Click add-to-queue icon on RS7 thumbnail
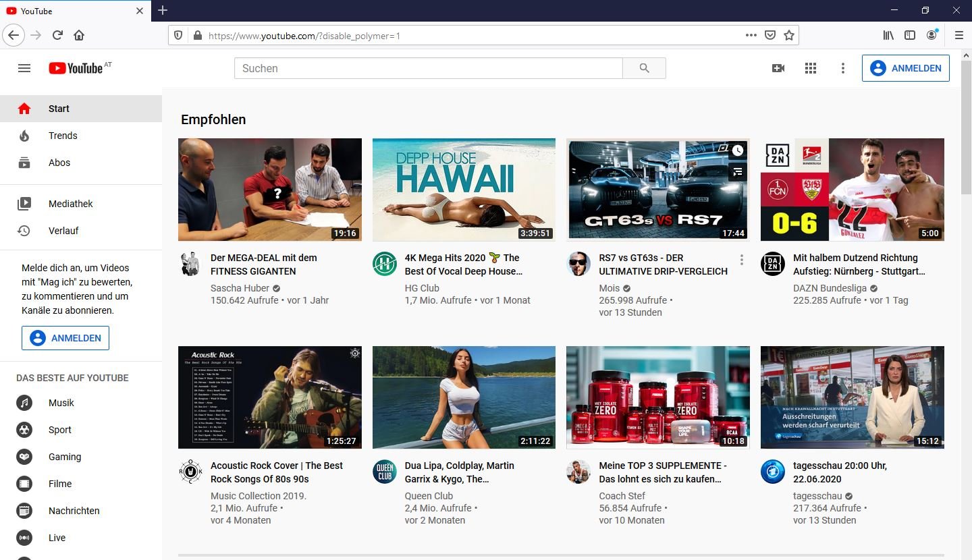The width and height of the screenshot is (972, 560). 738,172
